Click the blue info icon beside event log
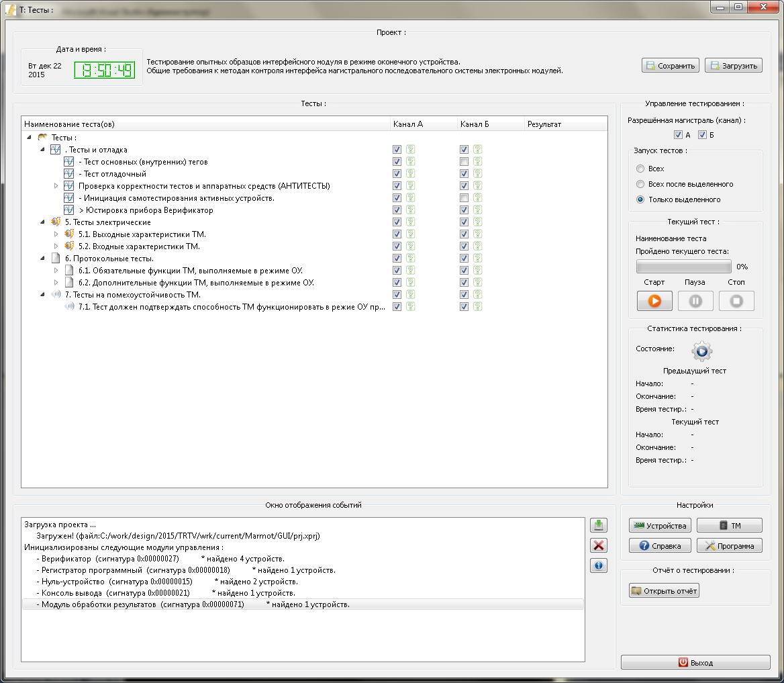 (599, 565)
